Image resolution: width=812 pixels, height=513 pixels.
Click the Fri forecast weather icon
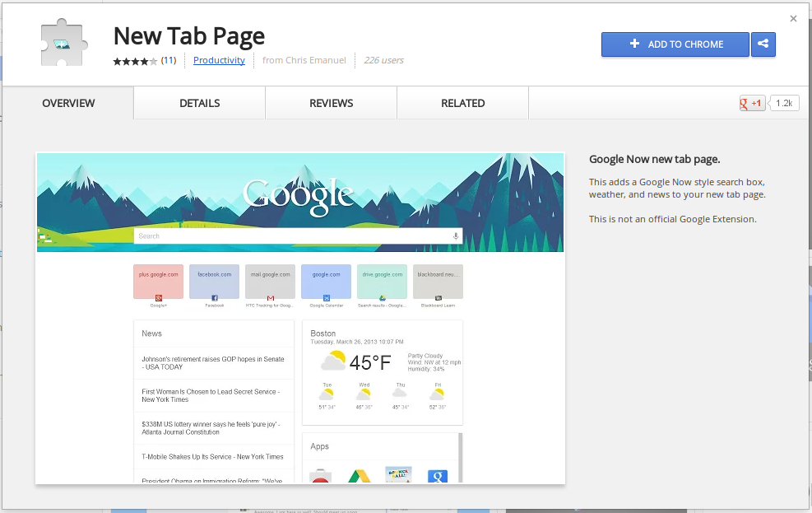(437, 395)
